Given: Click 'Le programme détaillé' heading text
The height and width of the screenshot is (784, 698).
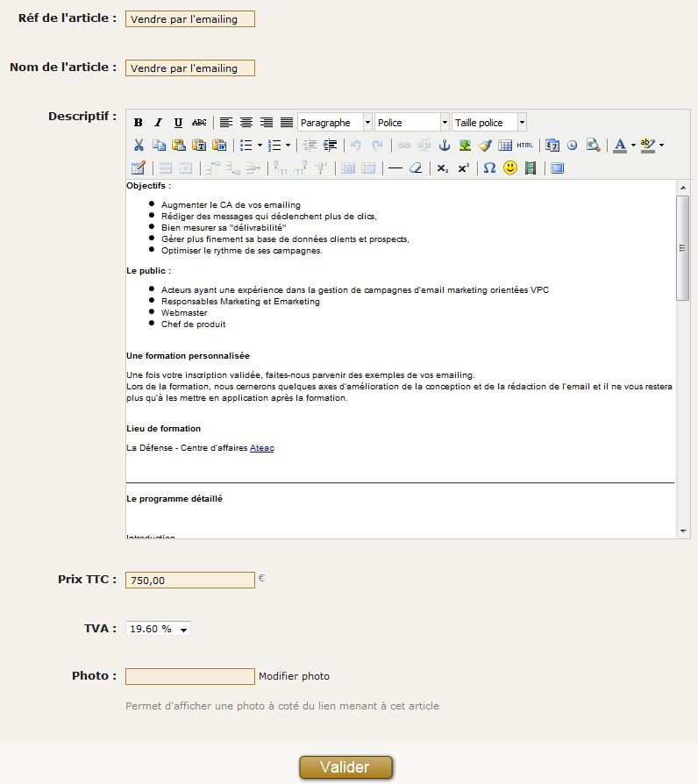Looking at the screenshot, I should [174, 499].
